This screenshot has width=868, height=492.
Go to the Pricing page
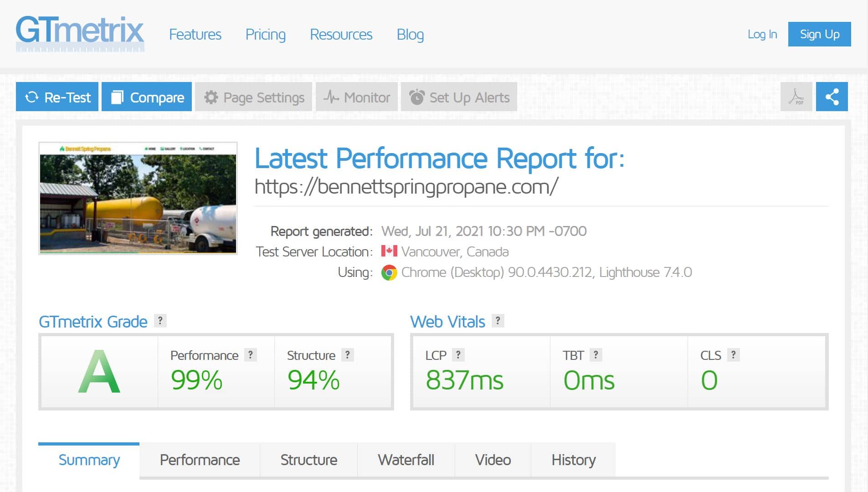point(265,35)
